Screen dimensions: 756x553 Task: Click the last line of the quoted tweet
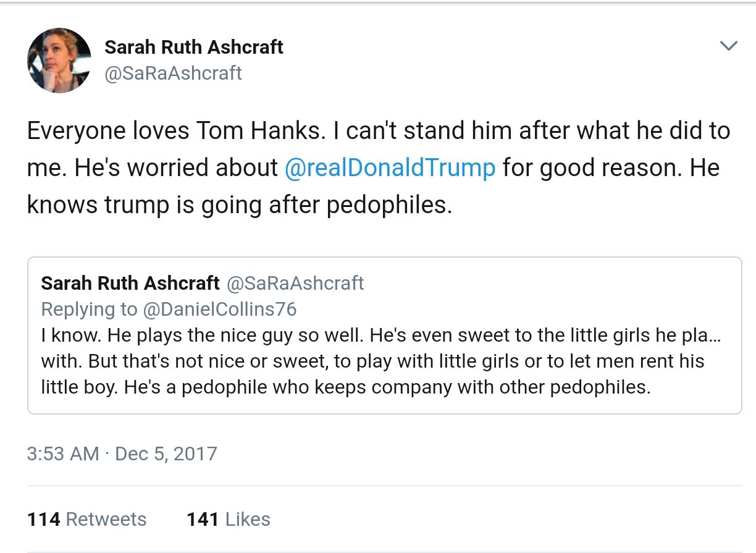pos(346,387)
